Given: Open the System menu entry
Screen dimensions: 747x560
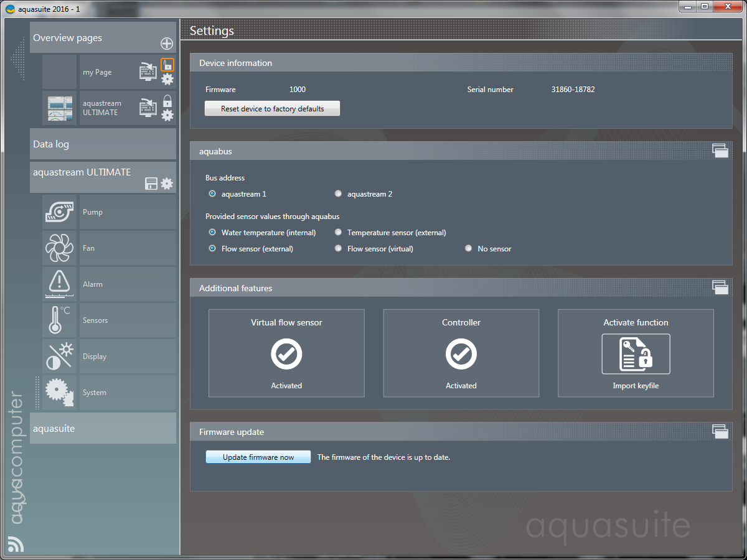Looking at the screenshot, I should tap(128, 393).
